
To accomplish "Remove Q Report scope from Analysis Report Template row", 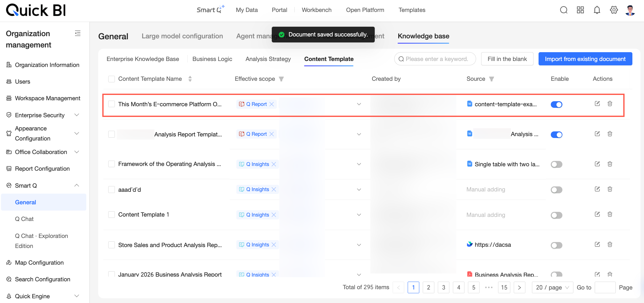I will (x=272, y=134).
